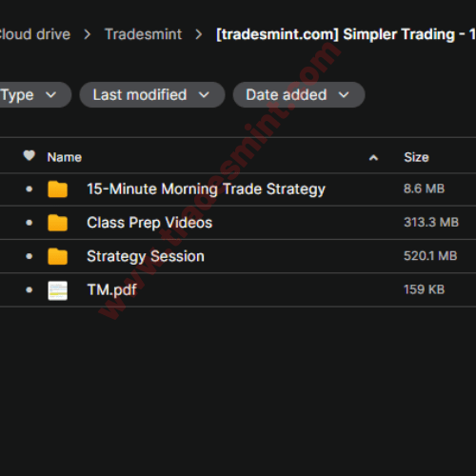
Task: Sort files by Name column header
Action: (65, 157)
